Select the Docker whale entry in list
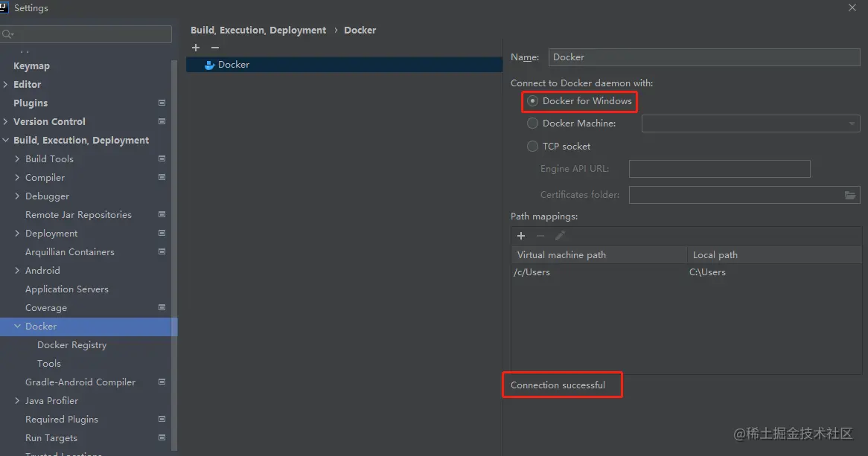The height and width of the screenshot is (456, 868). [345, 65]
